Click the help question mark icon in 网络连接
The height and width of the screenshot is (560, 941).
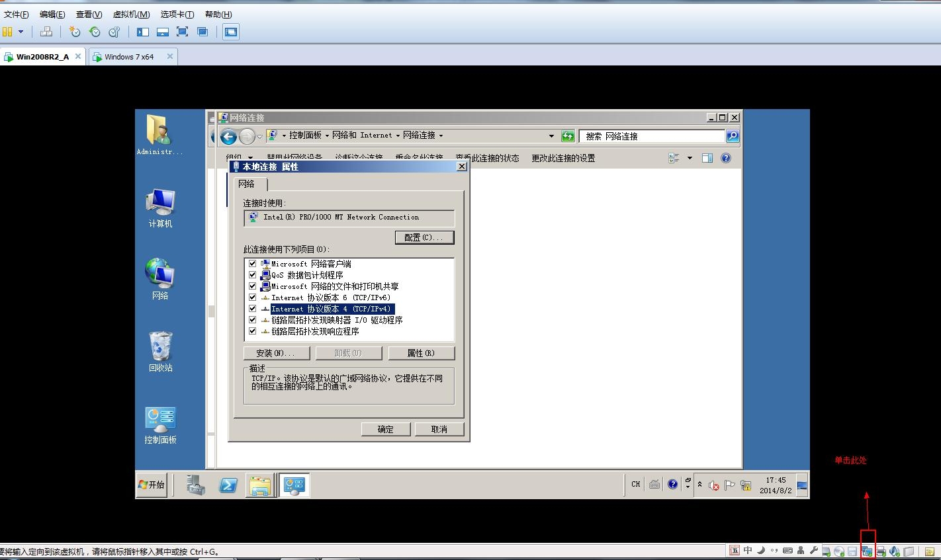(x=726, y=158)
